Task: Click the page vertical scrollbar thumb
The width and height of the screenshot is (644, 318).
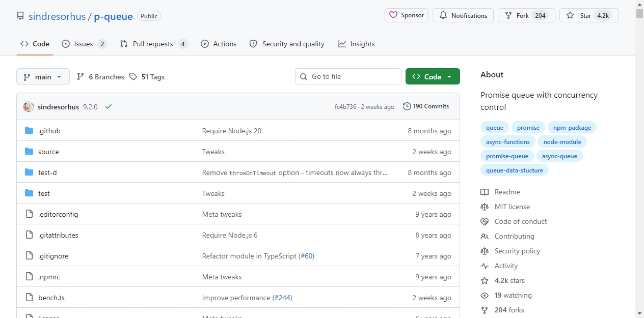Action: [639, 14]
